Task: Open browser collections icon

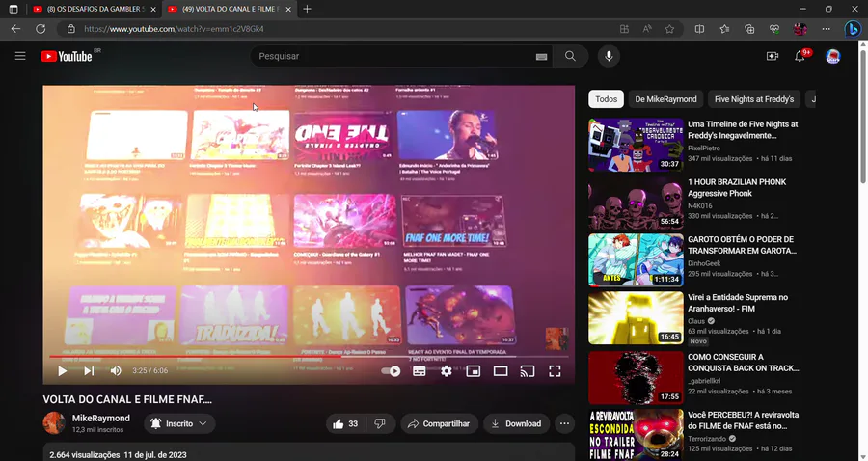Action: [x=749, y=29]
